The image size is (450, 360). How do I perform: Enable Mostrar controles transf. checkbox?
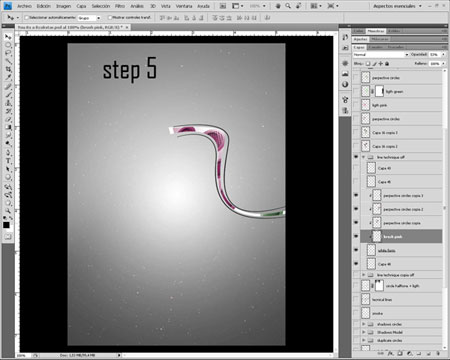tap(110, 17)
